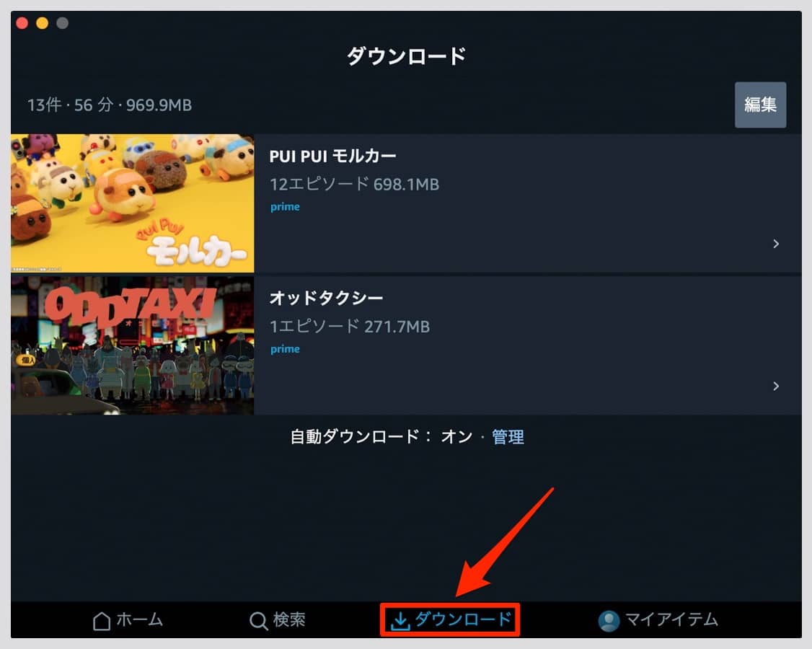
Task: Go to the マイアイテム tab
Action: point(658,620)
